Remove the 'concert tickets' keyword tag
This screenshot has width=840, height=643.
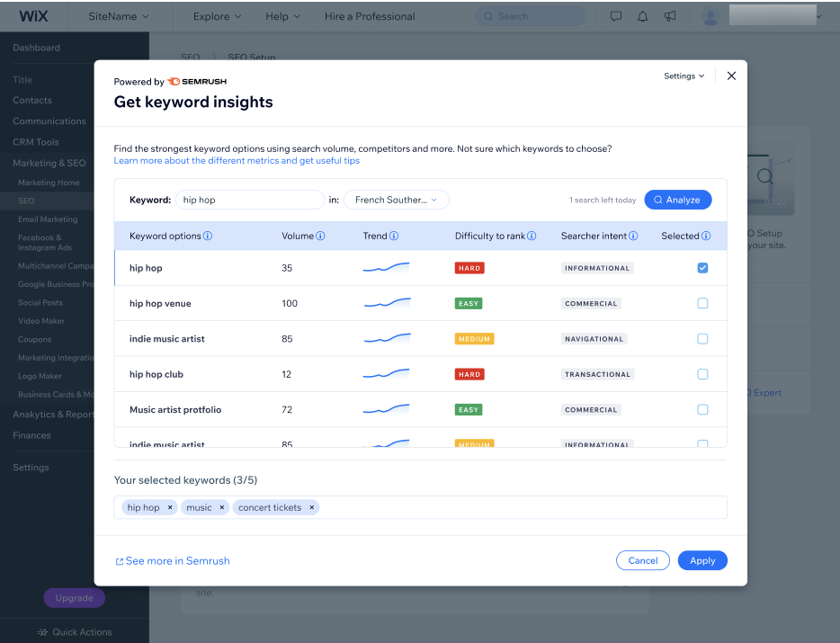click(x=312, y=508)
